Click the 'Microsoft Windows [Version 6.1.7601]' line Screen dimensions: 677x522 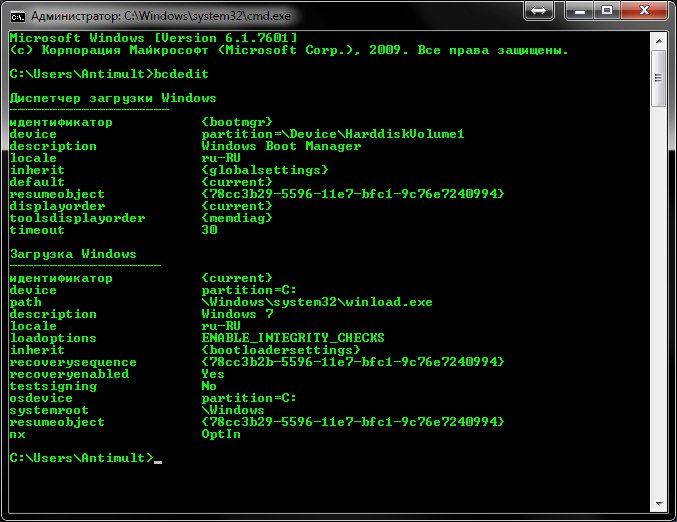tap(153, 38)
